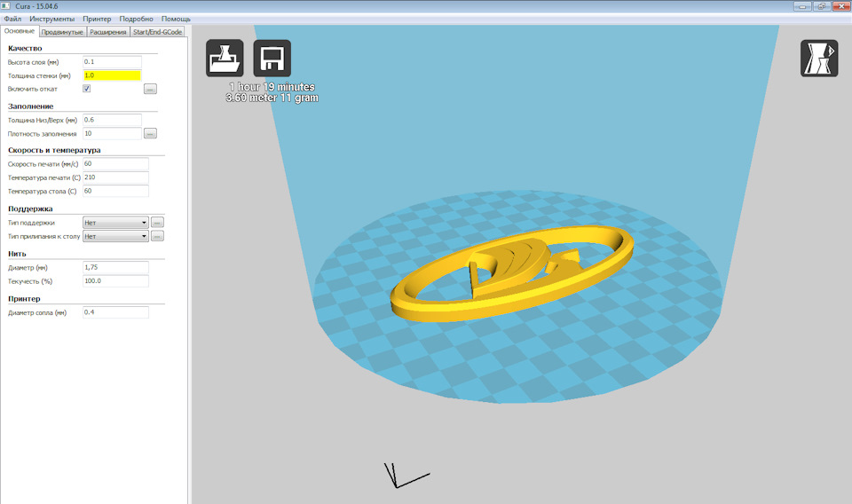Image resolution: width=852 pixels, height=504 pixels.
Task: Switch to the Расширения tab
Action: click(108, 32)
